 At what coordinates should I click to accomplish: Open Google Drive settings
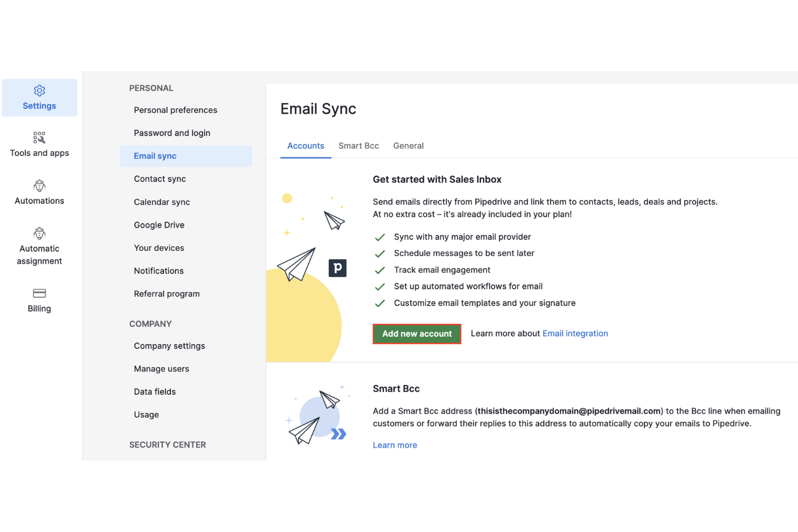(x=159, y=225)
